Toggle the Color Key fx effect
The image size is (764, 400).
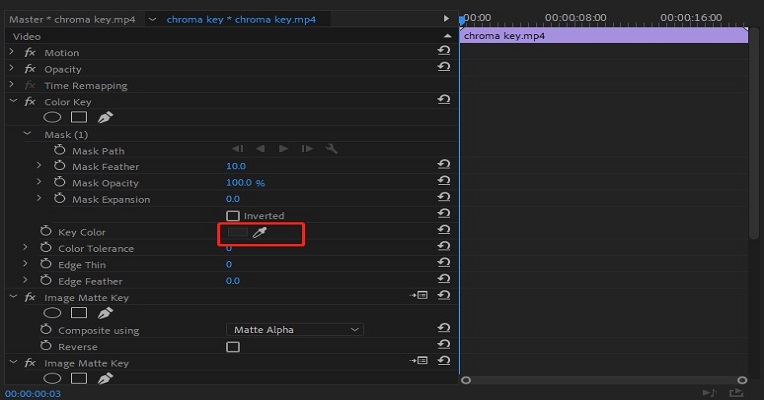30,102
